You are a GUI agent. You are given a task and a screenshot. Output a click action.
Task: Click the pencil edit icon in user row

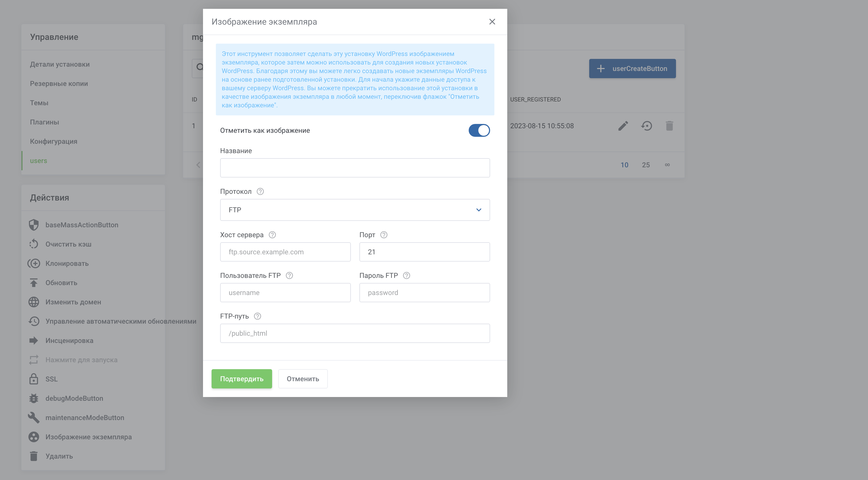pyautogui.click(x=623, y=126)
